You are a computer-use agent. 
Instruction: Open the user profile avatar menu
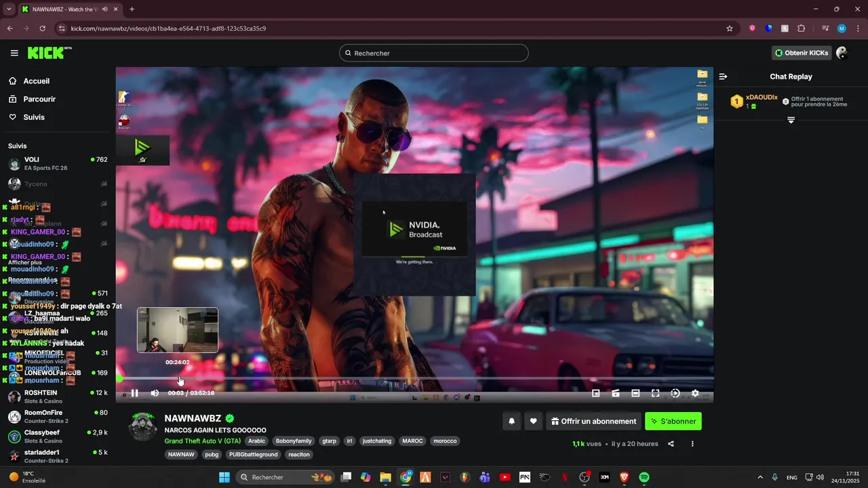842,53
